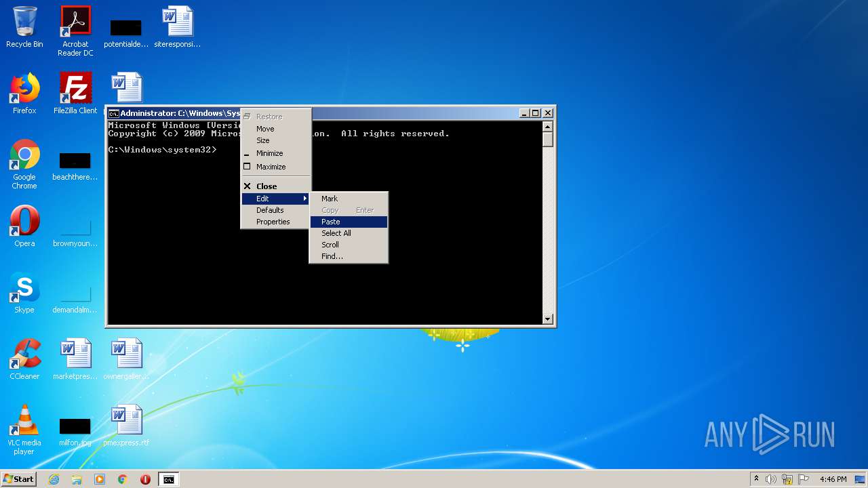
Task: Show hidden tray icons arrow
Action: [x=756, y=479]
